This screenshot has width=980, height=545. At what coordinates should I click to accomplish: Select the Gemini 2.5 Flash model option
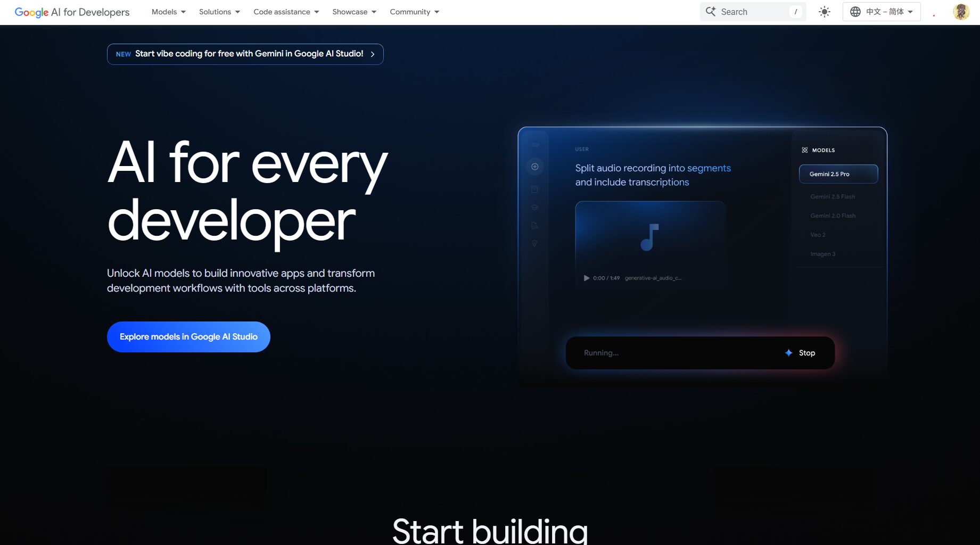coord(833,196)
